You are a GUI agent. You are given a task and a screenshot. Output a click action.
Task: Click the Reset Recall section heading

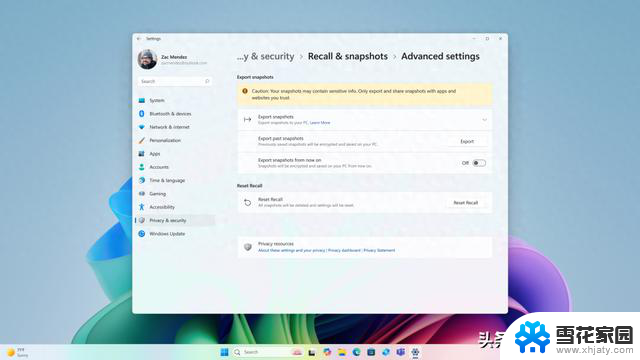coord(249,186)
